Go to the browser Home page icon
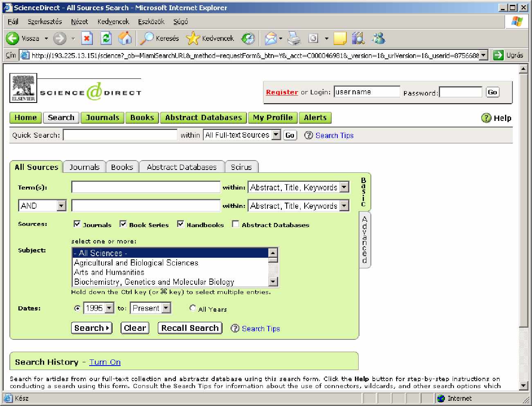532x406 pixels. (x=125, y=38)
